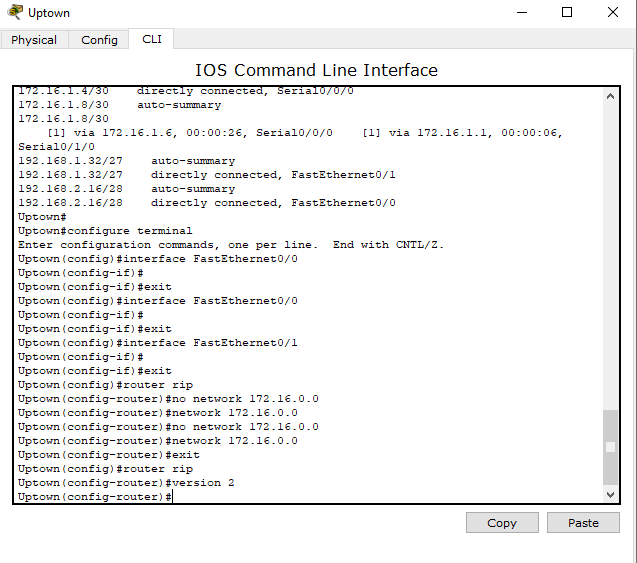Click the Uptown router icon in title bar
637x563 pixels.
click(14, 13)
